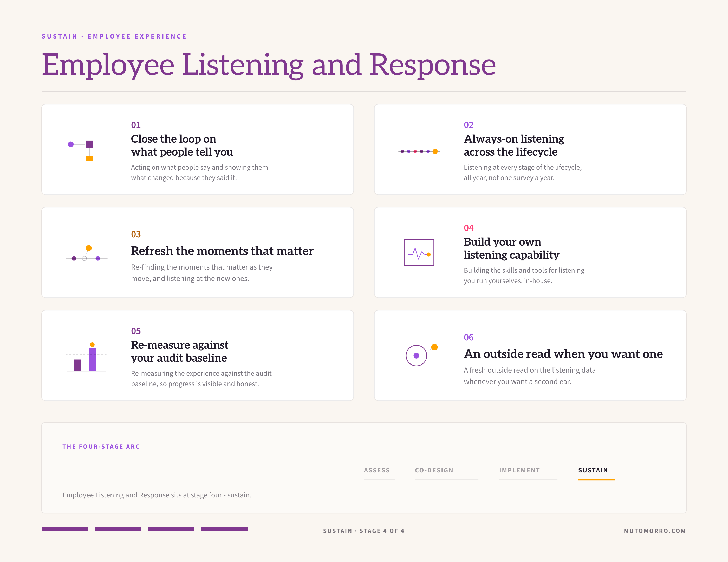Click the number '06' label
This screenshot has width=728, height=562.
[x=468, y=337]
